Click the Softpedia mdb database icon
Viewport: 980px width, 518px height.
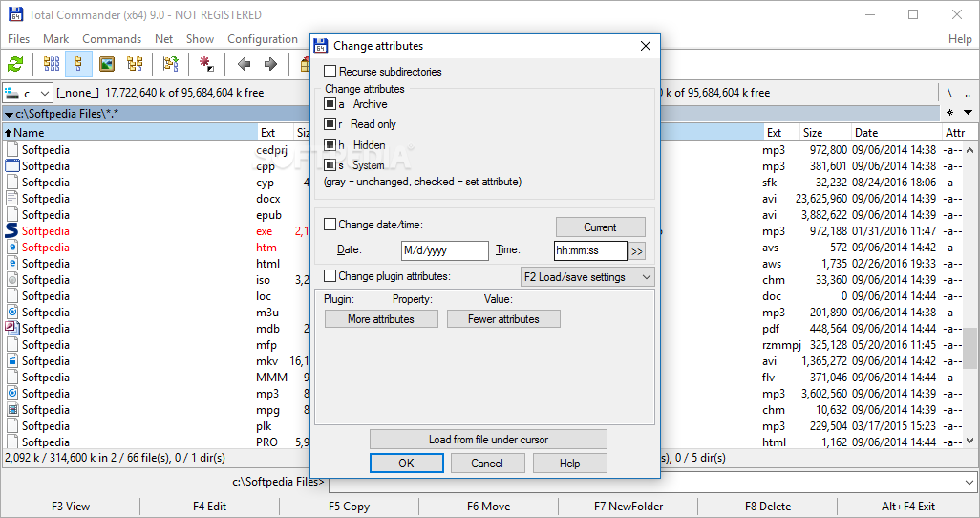(11, 328)
